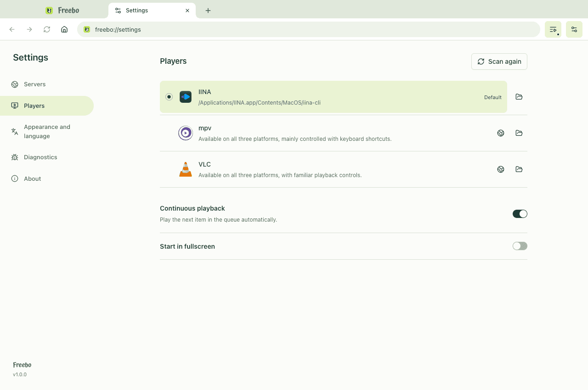Disable the Continuous playback toggle
Image resolution: width=588 pixels, height=390 pixels.
pyautogui.click(x=520, y=214)
